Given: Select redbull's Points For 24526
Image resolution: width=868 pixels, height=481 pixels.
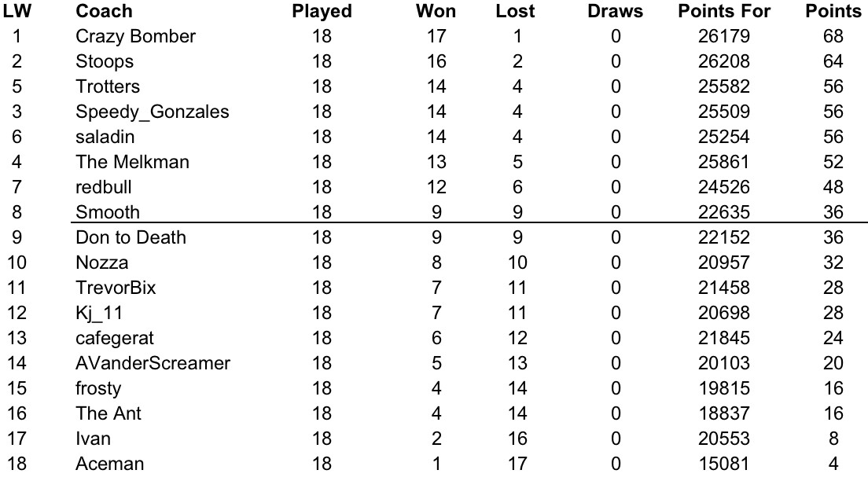Looking at the screenshot, I should [x=724, y=187].
